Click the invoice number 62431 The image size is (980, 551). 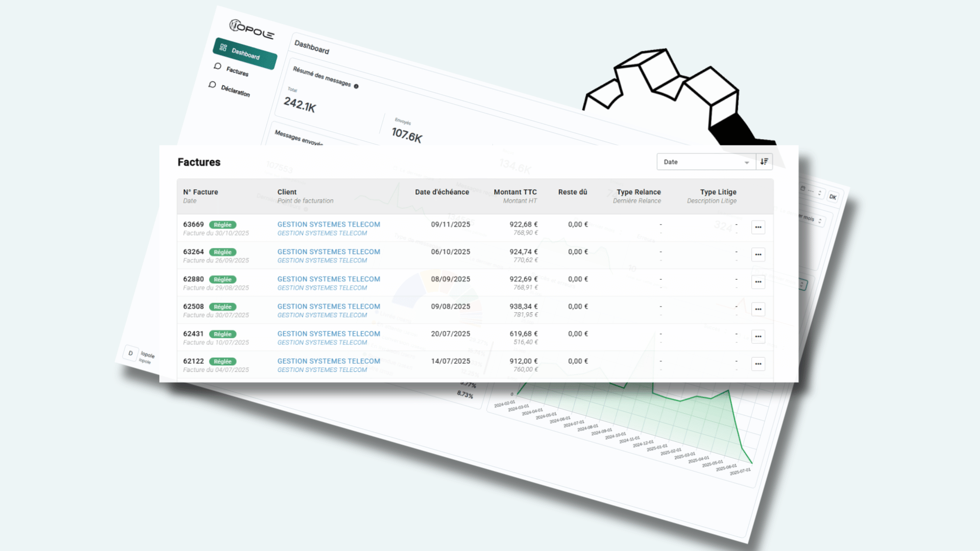pos(193,334)
